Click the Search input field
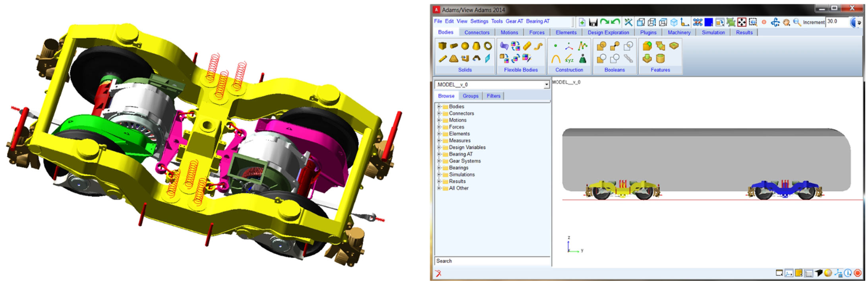This screenshot has height=282, width=868. tap(493, 261)
